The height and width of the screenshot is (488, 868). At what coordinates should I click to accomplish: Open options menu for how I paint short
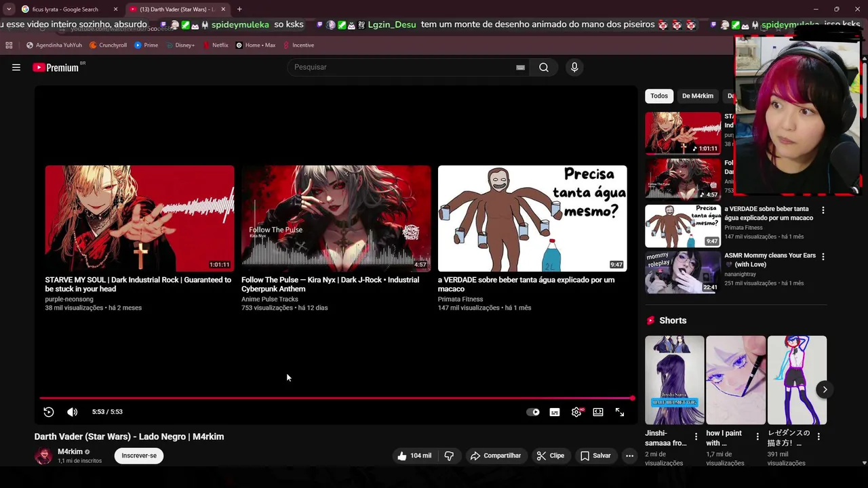(757, 436)
